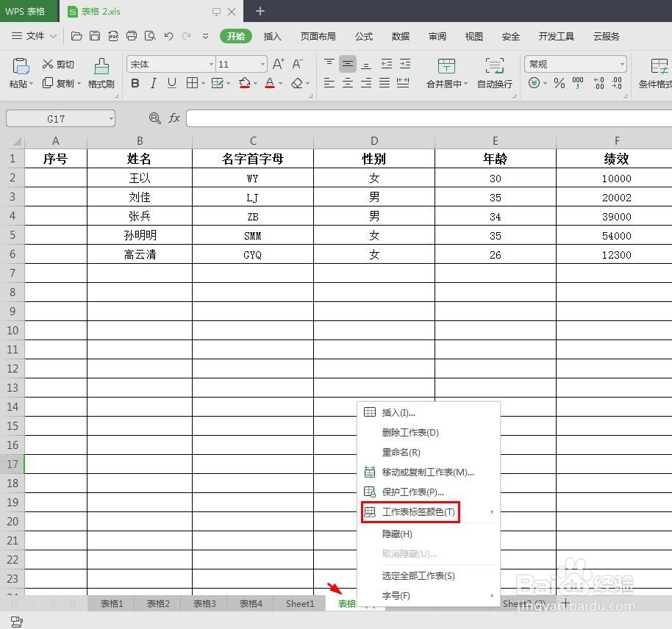Viewport: 672px width, 629px height.
Task: Save the workbook with the save icon
Action: point(95,36)
